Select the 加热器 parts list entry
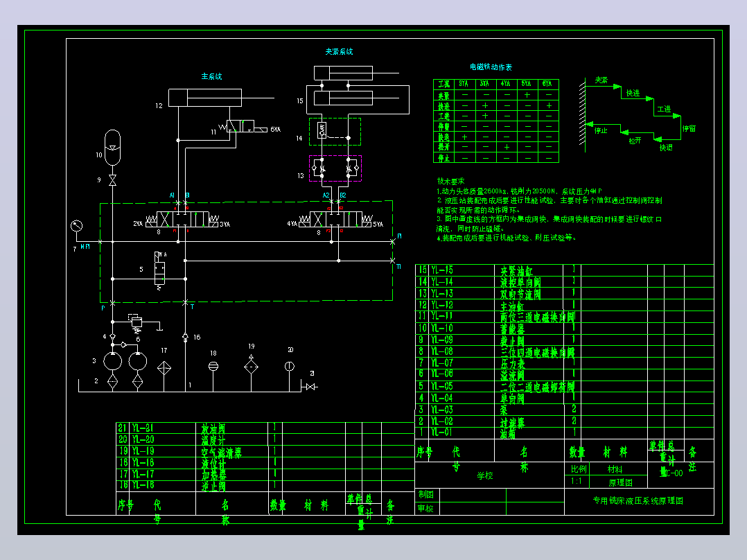The image size is (747, 560). [x=213, y=475]
